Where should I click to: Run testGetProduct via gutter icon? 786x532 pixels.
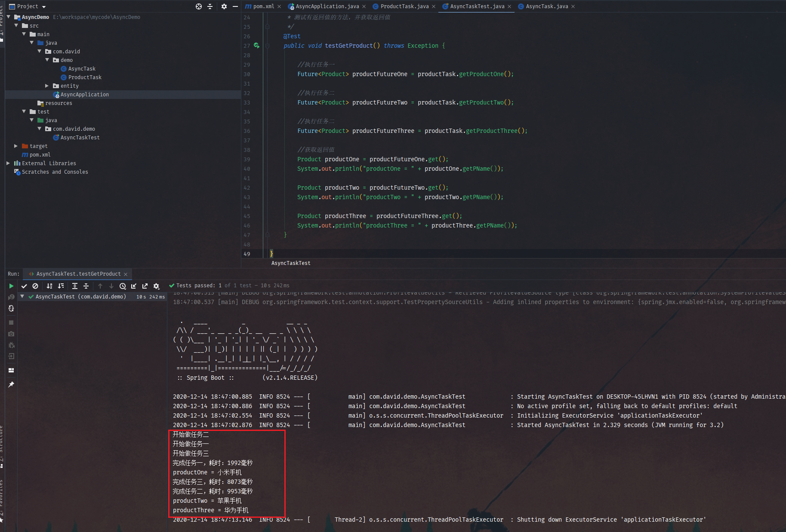(257, 46)
